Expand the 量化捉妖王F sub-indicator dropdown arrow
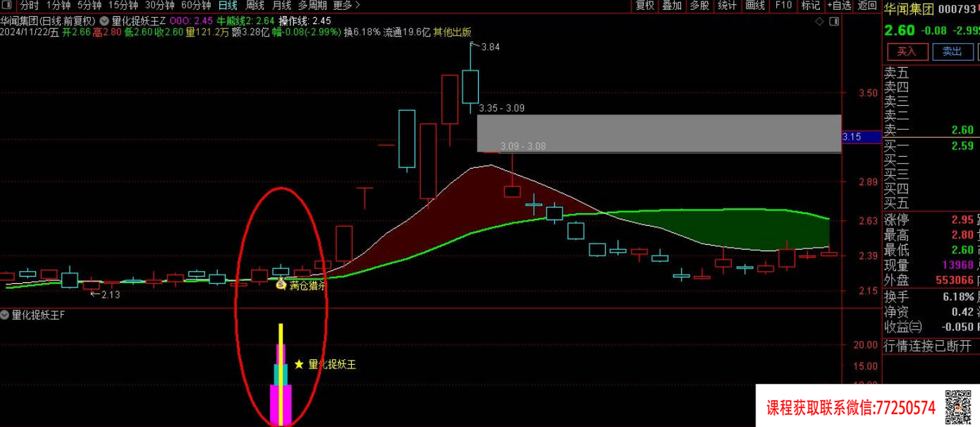The height and width of the screenshot is (427, 980). pyautogui.click(x=6, y=315)
